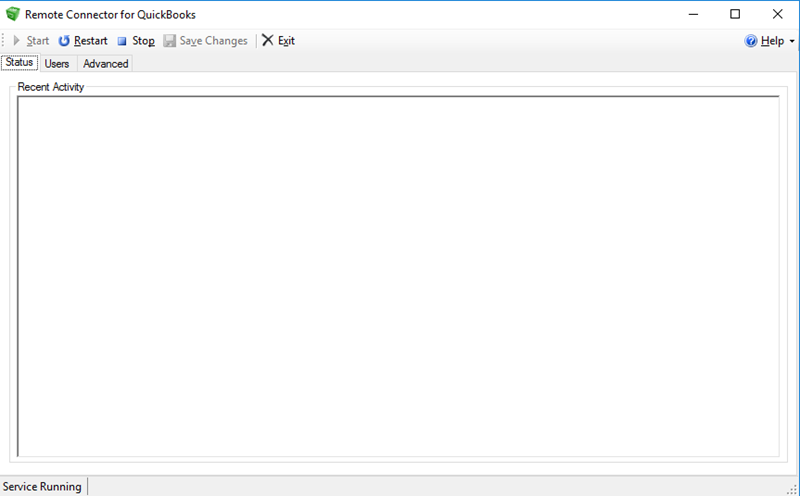This screenshot has width=800, height=496.
Task: Click the Save Changes floppy disk icon
Action: click(x=169, y=41)
